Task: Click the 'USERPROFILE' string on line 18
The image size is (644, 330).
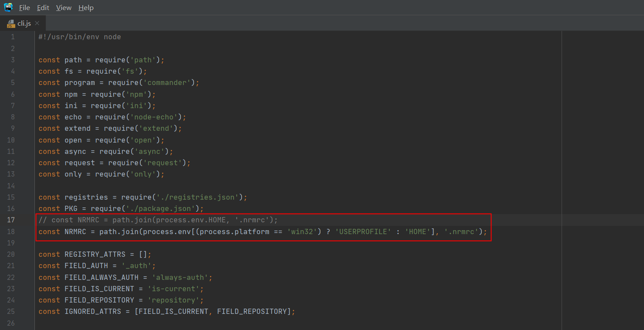Action: pos(363,231)
